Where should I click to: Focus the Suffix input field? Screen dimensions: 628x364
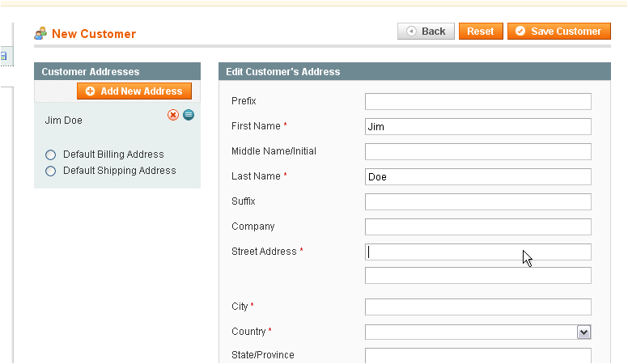pyautogui.click(x=477, y=202)
